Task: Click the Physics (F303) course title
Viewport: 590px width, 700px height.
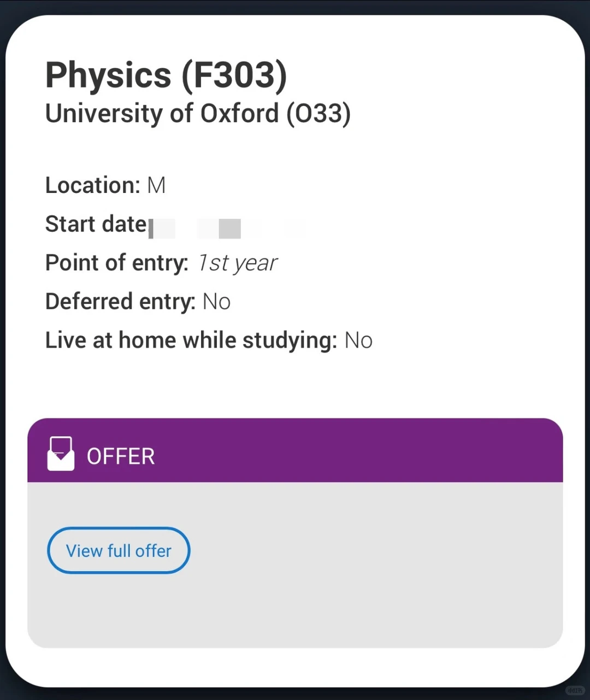Action: tap(166, 75)
